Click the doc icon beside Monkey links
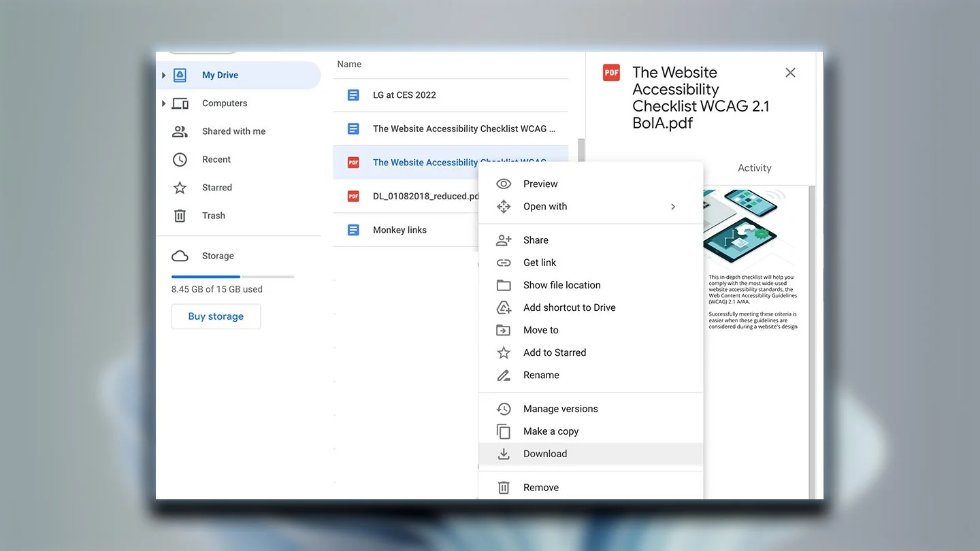 [353, 230]
